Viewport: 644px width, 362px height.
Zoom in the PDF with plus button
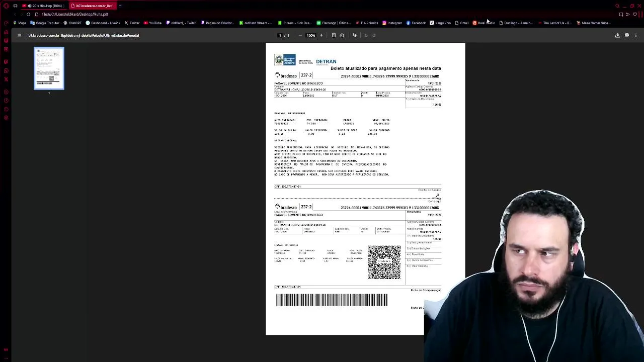click(x=321, y=35)
